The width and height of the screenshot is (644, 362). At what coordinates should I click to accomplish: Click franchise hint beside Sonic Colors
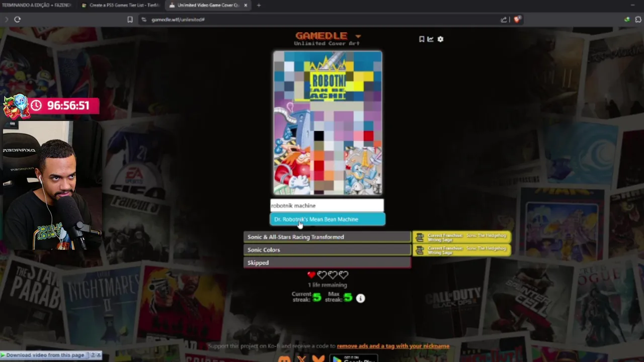coord(462,250)
